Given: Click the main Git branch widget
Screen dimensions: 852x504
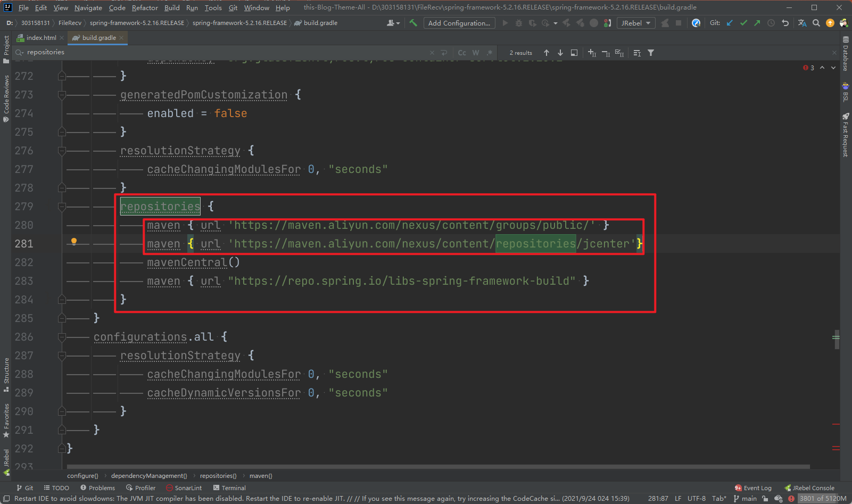Looking at the screenshot, I should click(745, 499).
